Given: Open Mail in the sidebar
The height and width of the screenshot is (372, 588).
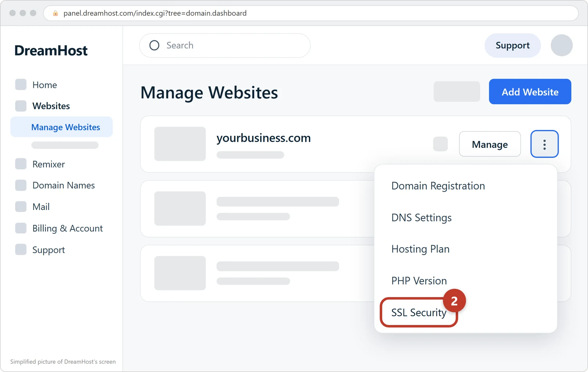Looking at the screenshot, I should click(41, 207).
